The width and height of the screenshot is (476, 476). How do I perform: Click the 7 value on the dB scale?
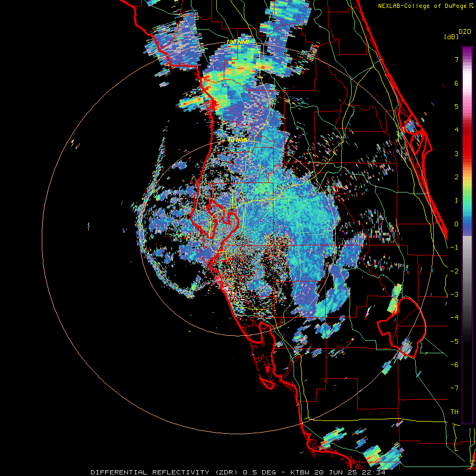456,59
